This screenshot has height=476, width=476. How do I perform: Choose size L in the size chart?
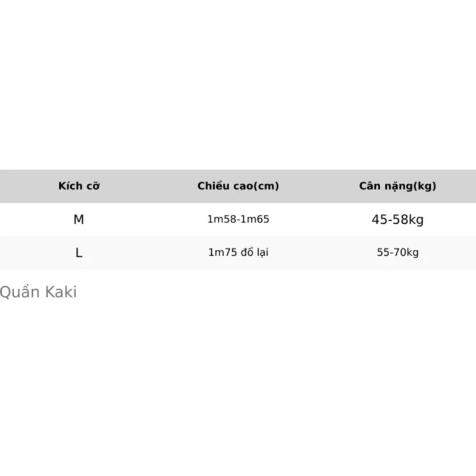coord(79,253)
